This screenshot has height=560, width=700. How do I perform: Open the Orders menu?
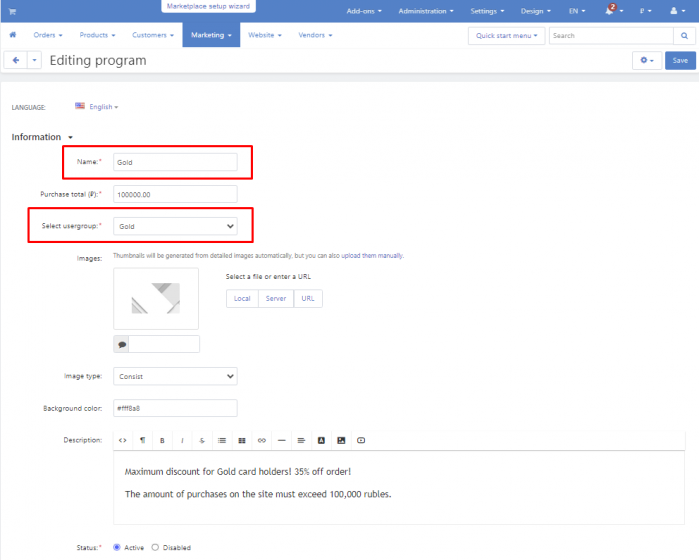pos(48,35)
